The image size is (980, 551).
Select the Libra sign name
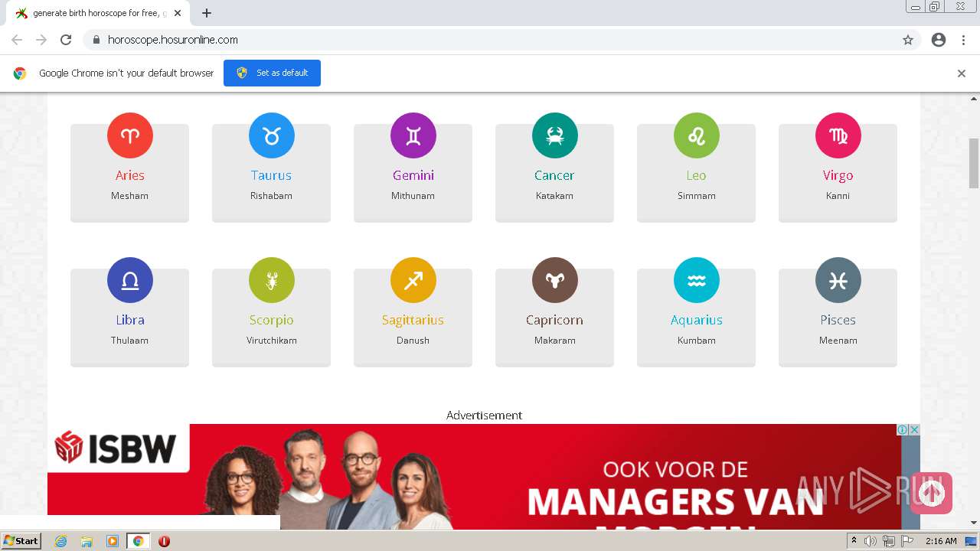pos(130,320)
